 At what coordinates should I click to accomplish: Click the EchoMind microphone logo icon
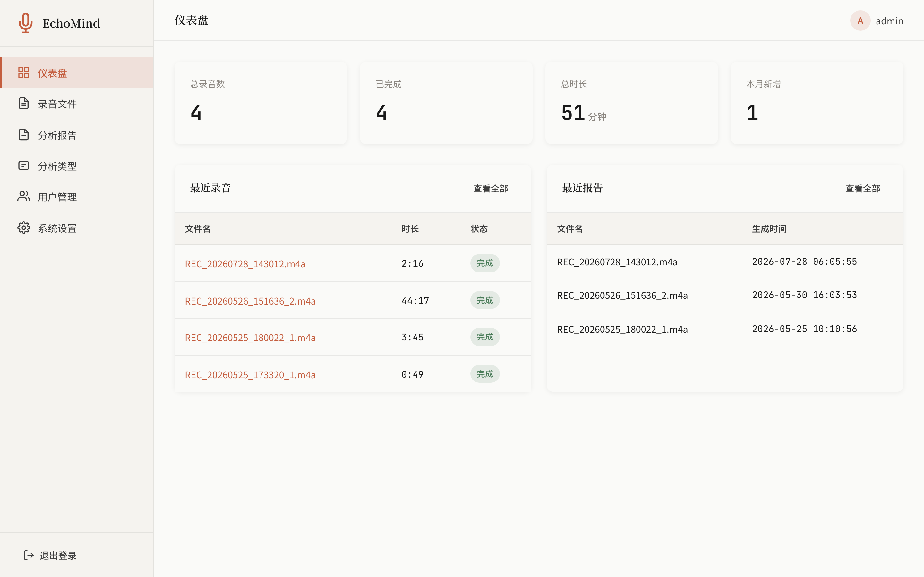(x=26, y=23)
